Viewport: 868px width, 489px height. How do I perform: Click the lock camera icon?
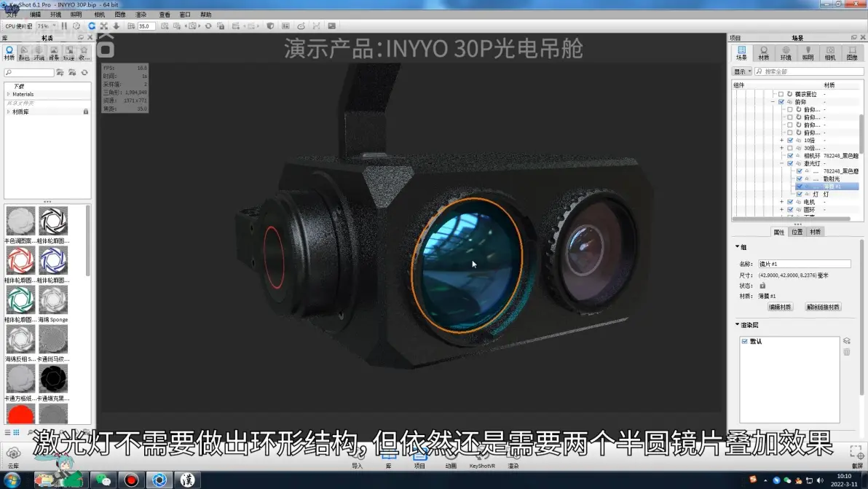point(221,26)
